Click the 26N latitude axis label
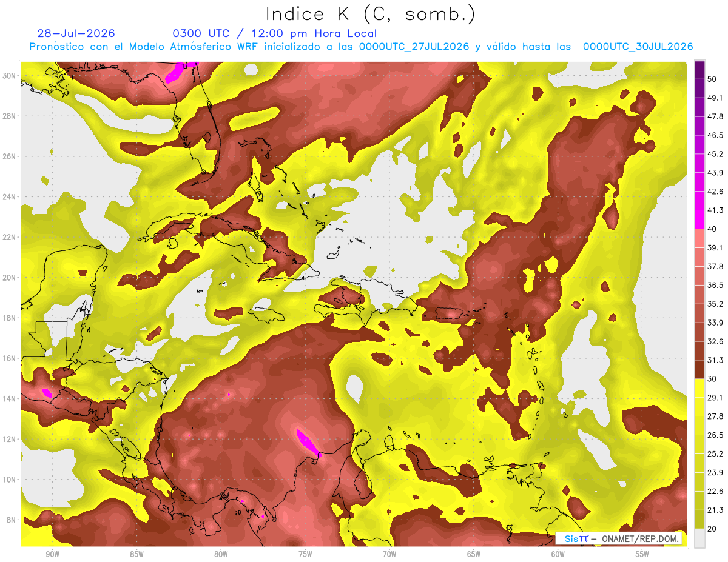 pos(10,156)
